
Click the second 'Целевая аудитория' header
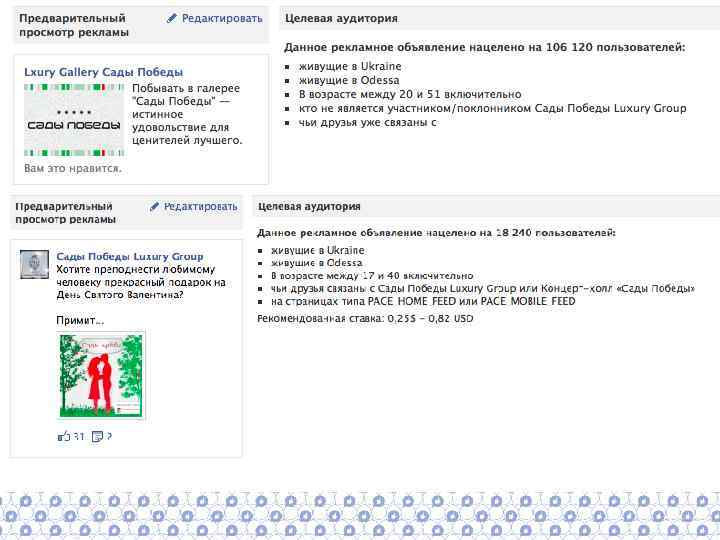coord(309,207)
